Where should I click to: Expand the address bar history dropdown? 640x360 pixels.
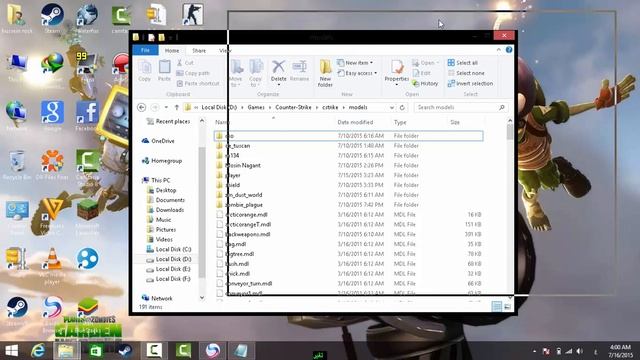tap(391, 107)
